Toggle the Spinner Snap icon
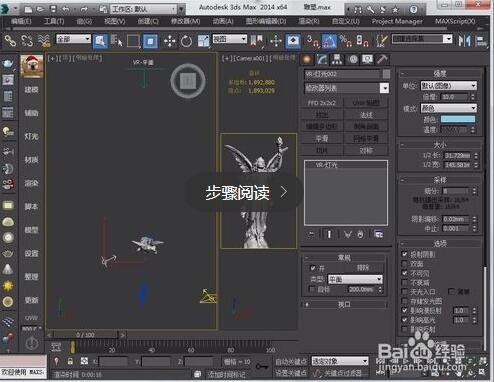494x382 pixels. pyautogui.click(x=362, y=41)
